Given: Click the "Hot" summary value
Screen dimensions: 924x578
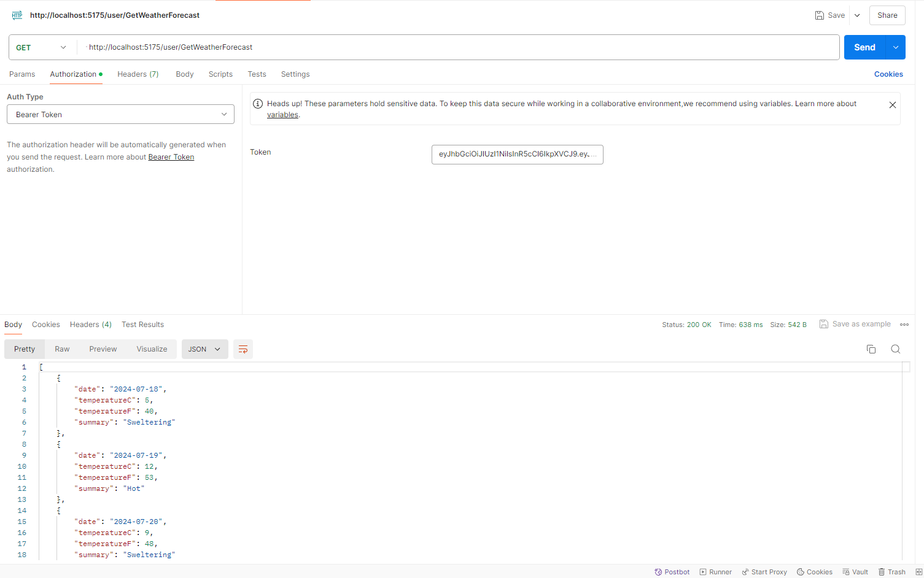Looking at the screenshot, I should (x=134, y=488).
